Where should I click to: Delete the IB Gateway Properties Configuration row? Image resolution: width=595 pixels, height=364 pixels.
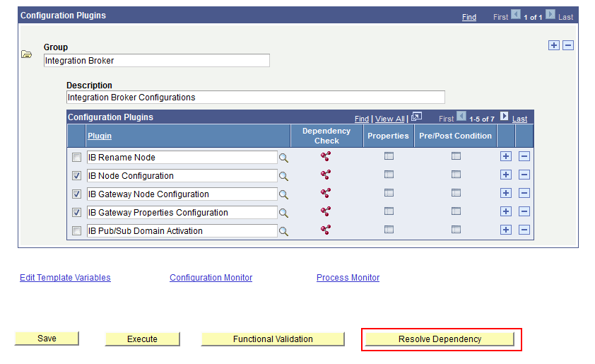(524, 211)
